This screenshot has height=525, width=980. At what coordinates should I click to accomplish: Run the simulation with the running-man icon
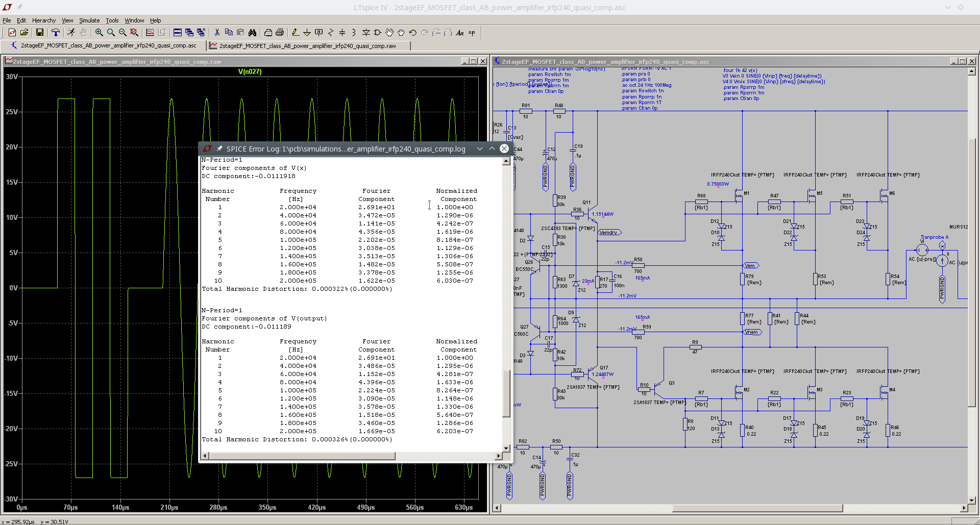coord(71,33)
